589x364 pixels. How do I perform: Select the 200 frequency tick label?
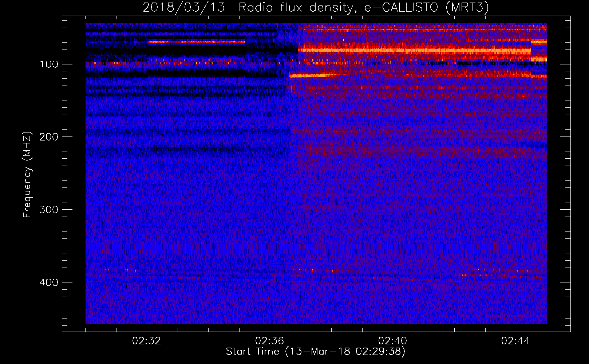point(48,137)
